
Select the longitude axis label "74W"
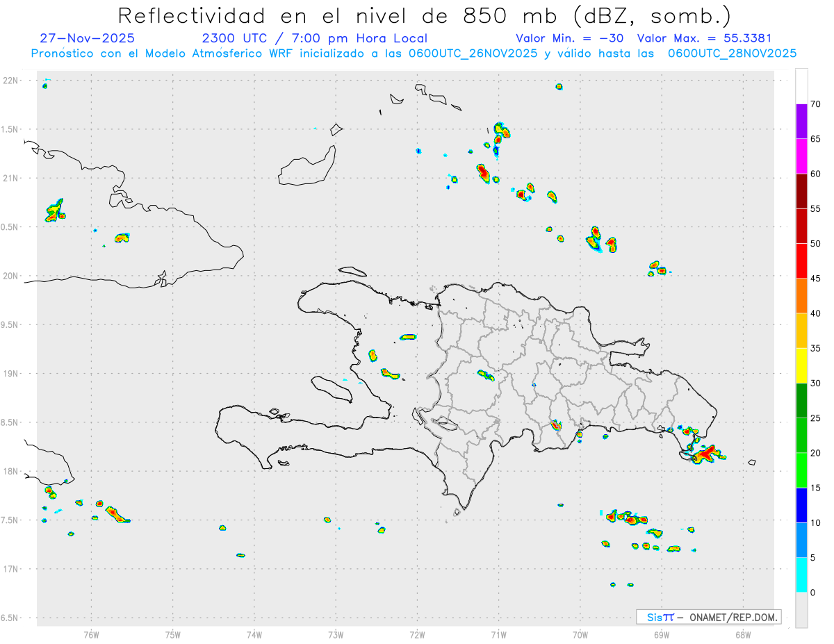point(254,634)
